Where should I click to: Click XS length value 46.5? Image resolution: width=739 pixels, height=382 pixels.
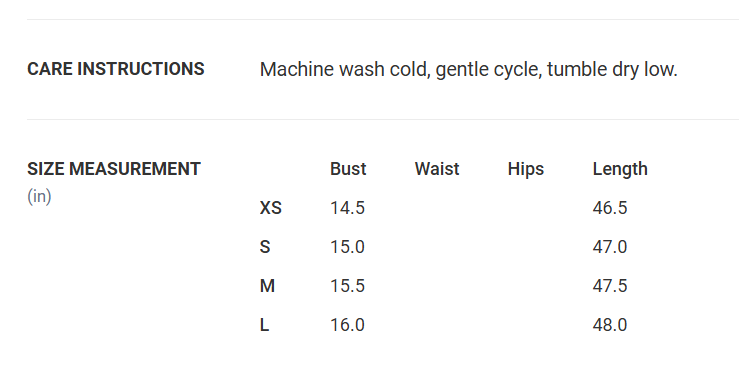610,208
